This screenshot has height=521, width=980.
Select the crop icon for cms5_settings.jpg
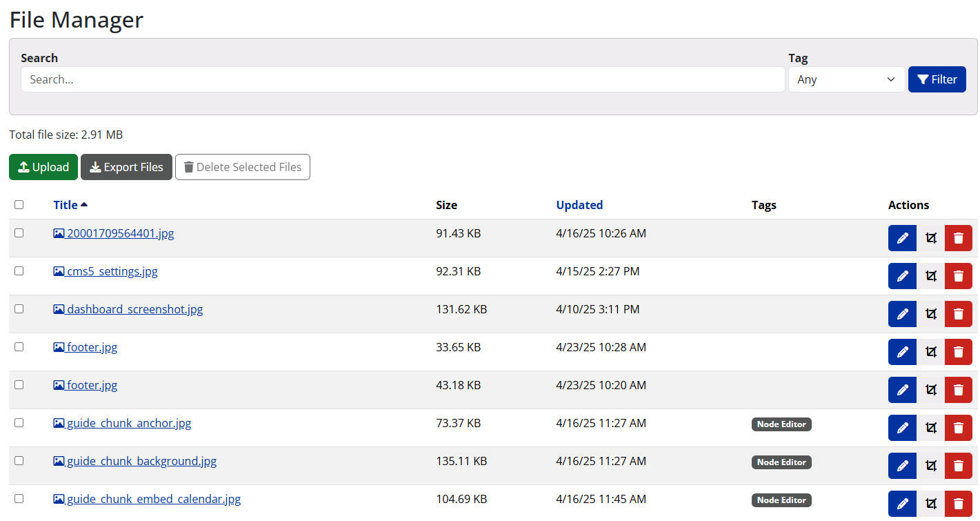[931, 275]
